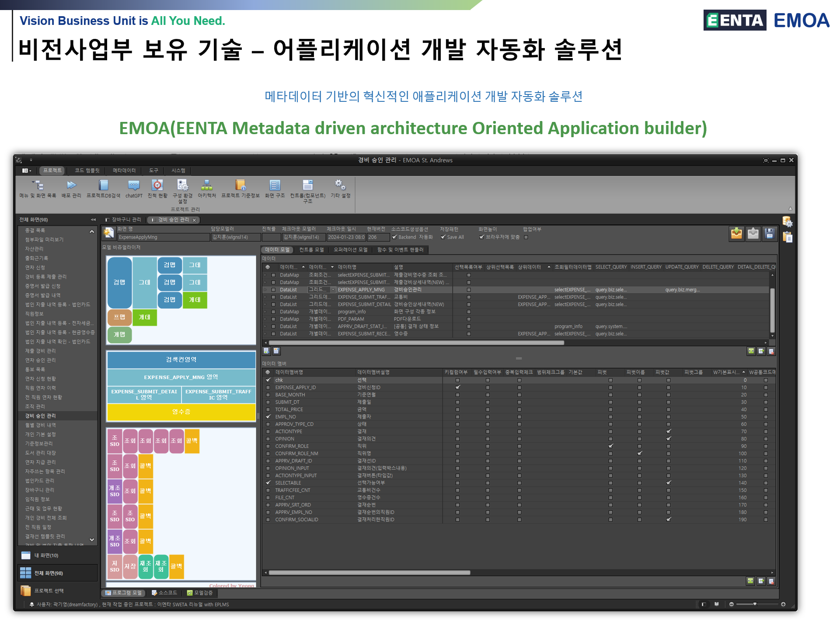Viewport: 840px width, 627px height.
Task: Toggle the Backend 자동화 checkbox
Action: [394, 237]
